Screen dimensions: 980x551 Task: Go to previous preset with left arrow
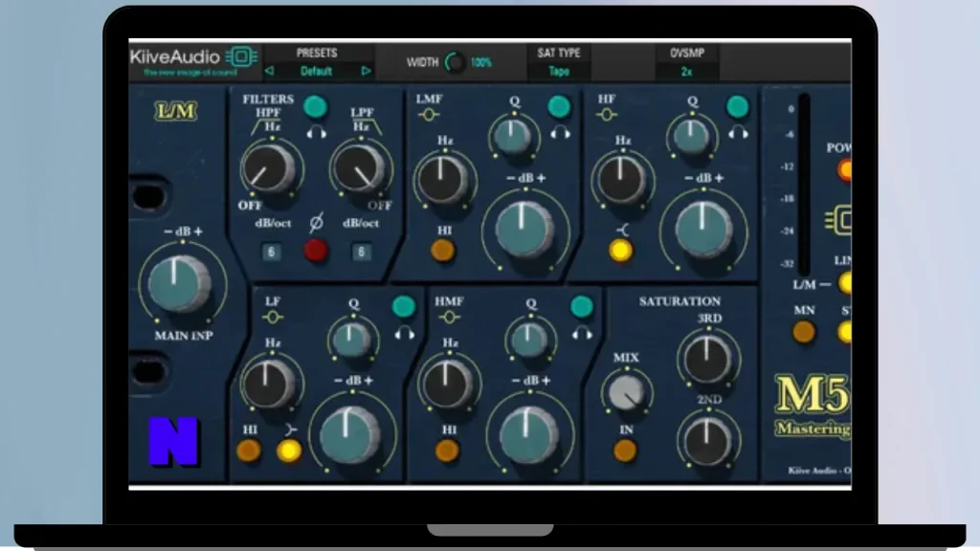[x=269, y=71]
